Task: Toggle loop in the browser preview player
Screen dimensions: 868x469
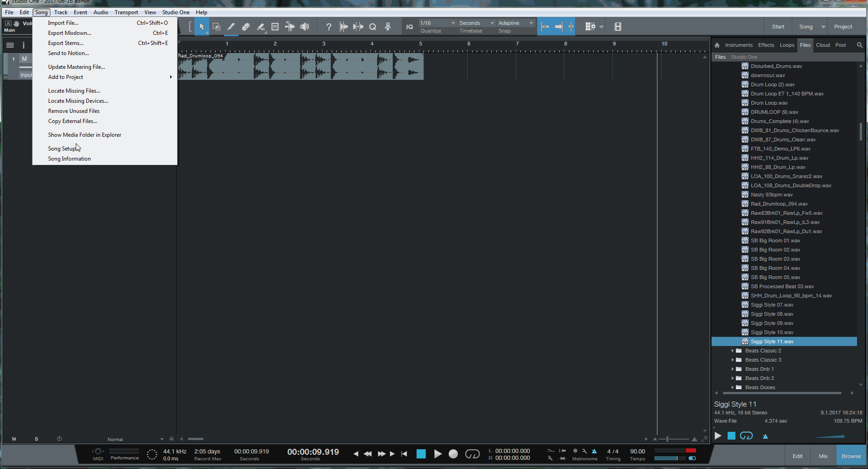Action: click(746, 435)
